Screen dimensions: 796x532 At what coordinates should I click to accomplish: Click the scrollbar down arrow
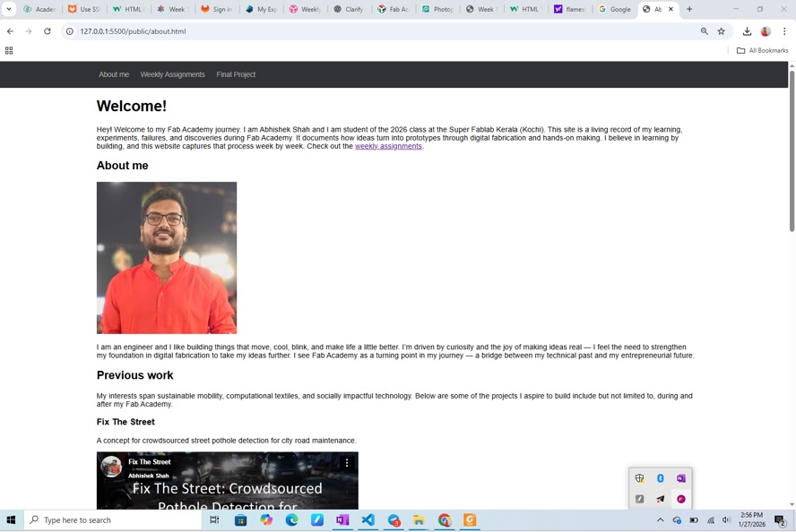point(792,504)
